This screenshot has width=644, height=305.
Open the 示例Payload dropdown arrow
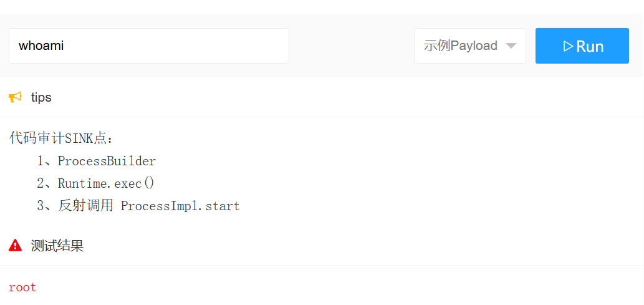point(511,46)
